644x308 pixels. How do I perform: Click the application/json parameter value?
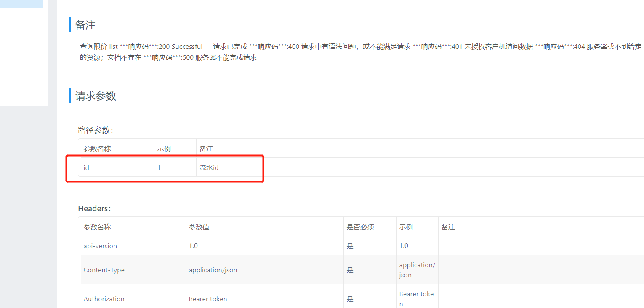pos(213,270)
